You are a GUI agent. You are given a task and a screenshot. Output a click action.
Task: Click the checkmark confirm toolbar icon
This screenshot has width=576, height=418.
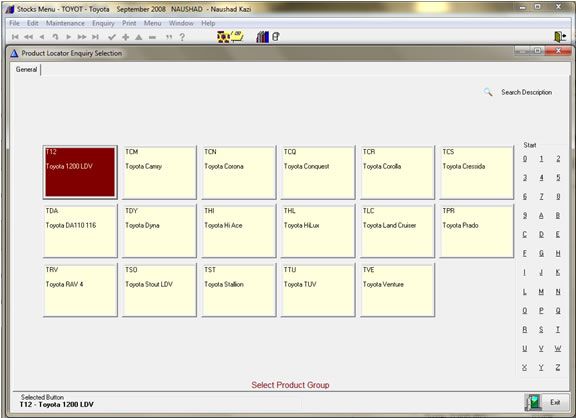tap(112, 37)
